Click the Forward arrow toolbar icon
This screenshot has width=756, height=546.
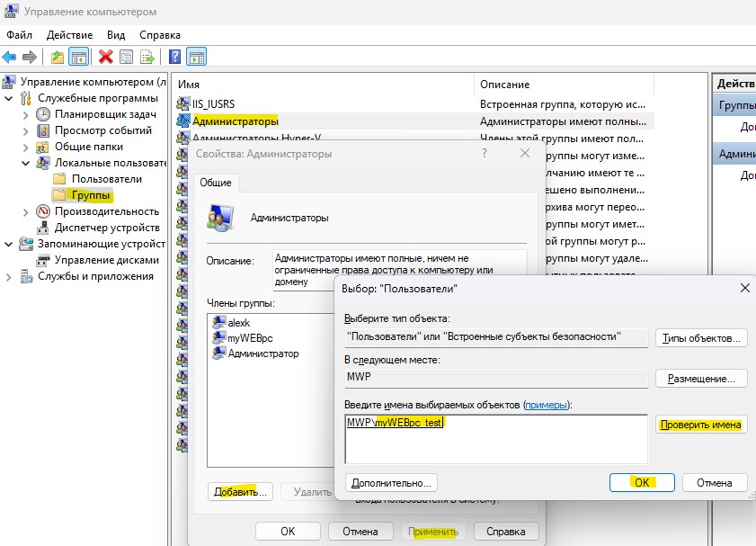pyautogui.click(x=30, y=57)
